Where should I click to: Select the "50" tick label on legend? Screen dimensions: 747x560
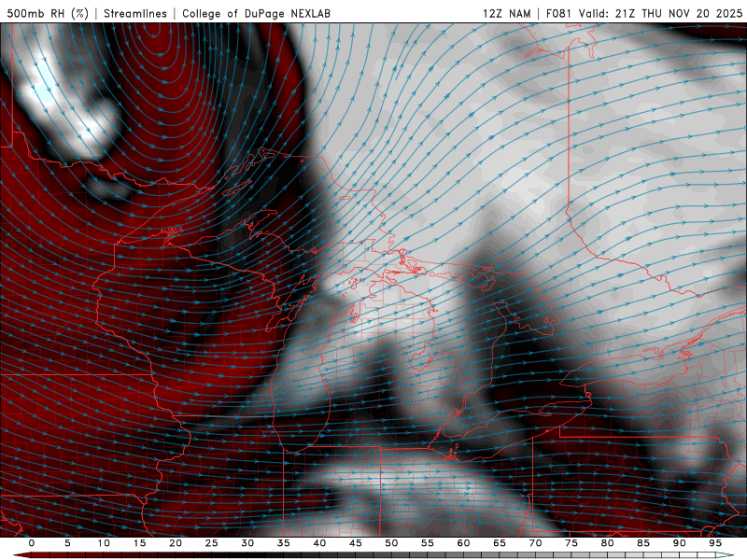pos(391,543)
